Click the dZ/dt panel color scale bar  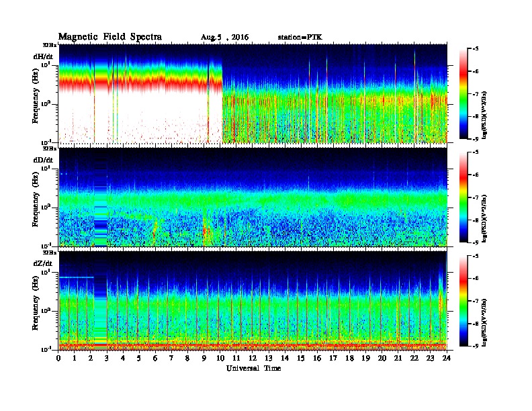[x=463, y=301]
